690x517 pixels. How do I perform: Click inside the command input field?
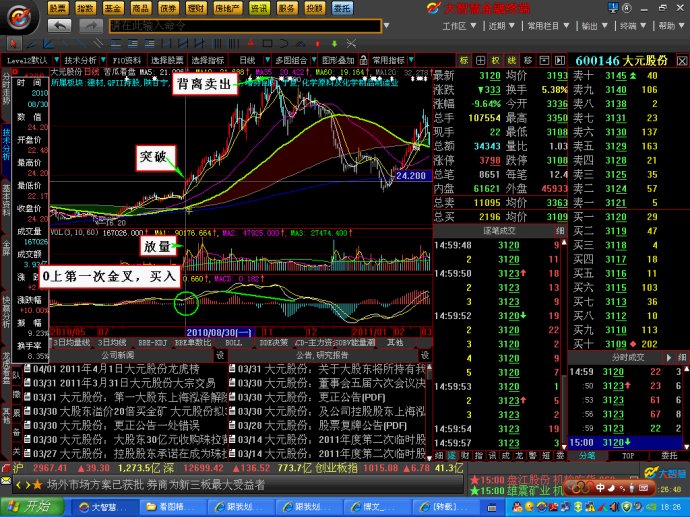245,26
